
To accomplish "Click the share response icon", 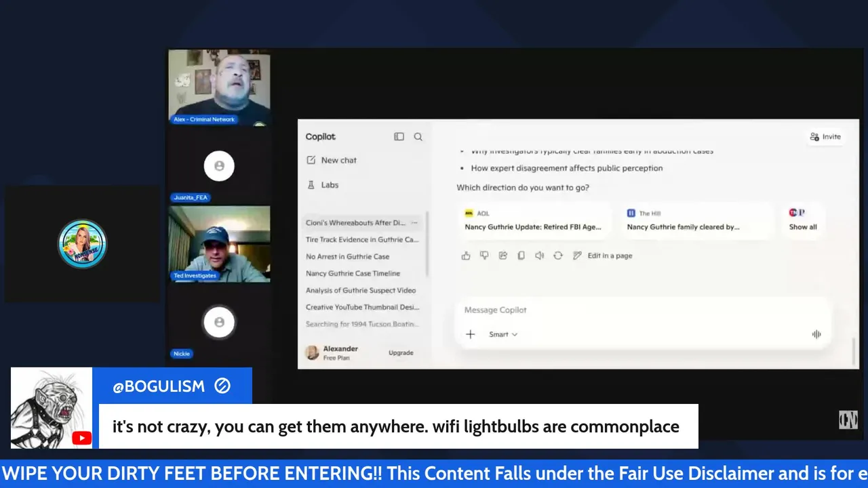I will click(x=503, y=256).
